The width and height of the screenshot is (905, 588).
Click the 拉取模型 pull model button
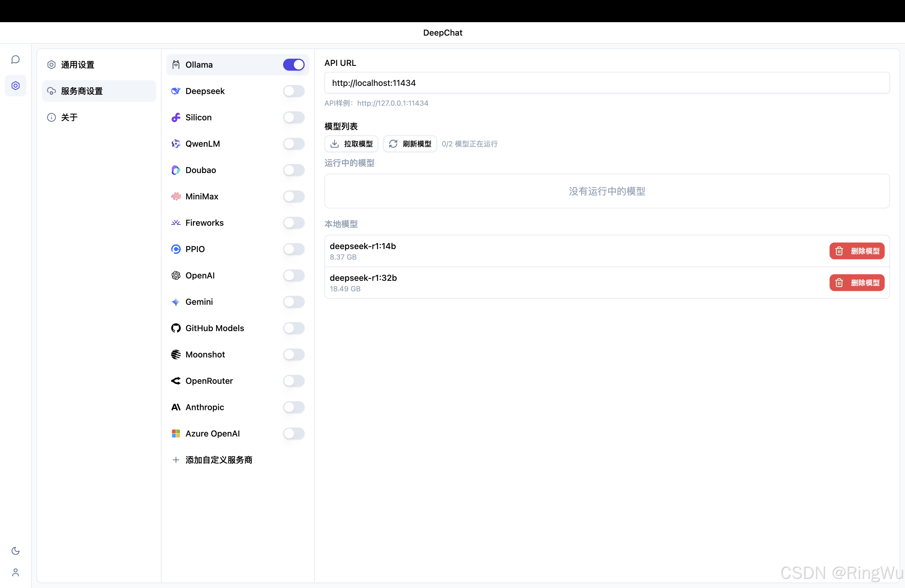(351, 144)
